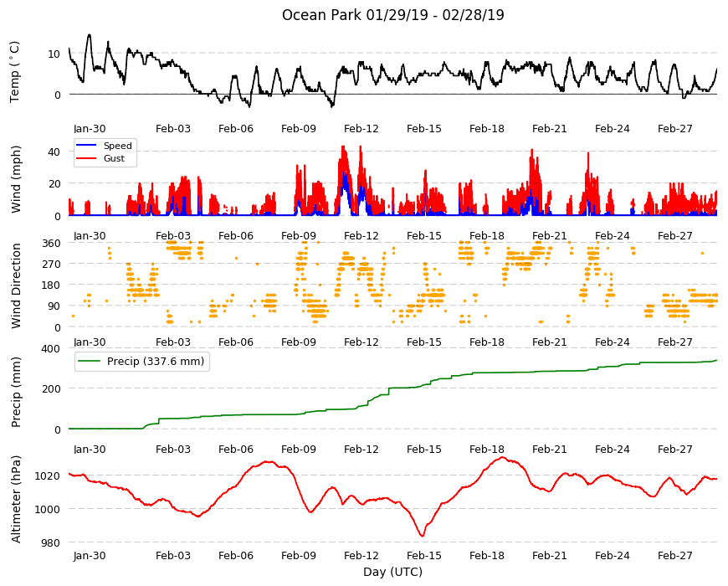Click the red Gust legend line swatch
The width and height of the screenshot is (728, 586).
coord(86,158)
